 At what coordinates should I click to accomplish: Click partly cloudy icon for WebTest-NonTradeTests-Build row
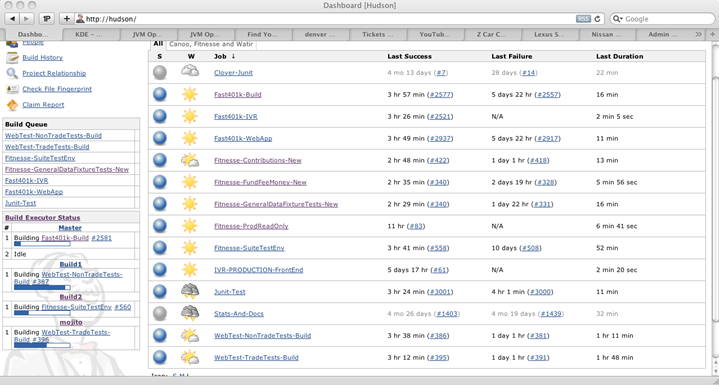(189, 336)
